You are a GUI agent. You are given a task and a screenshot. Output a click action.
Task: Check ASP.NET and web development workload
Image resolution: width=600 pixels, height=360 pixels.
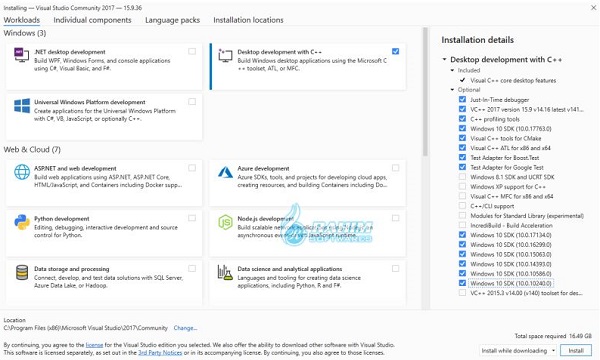pyautogui.click(x=192, y=168)
